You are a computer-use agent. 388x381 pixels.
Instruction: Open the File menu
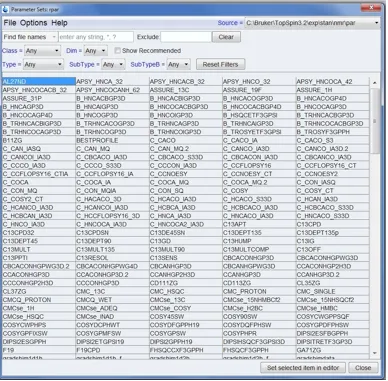pos(10,23)
